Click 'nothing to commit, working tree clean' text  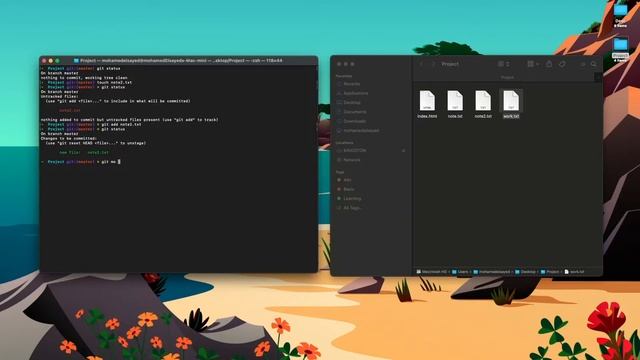click(x=84, y=78)
